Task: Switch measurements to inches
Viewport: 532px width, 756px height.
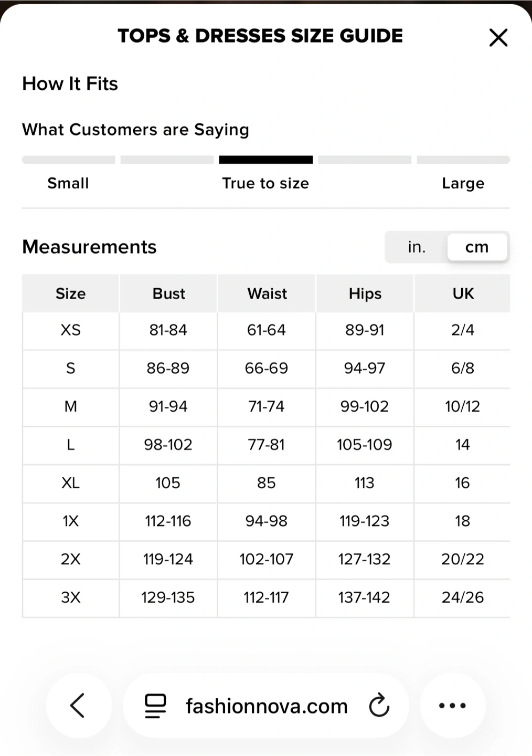Action: (417, 247)
